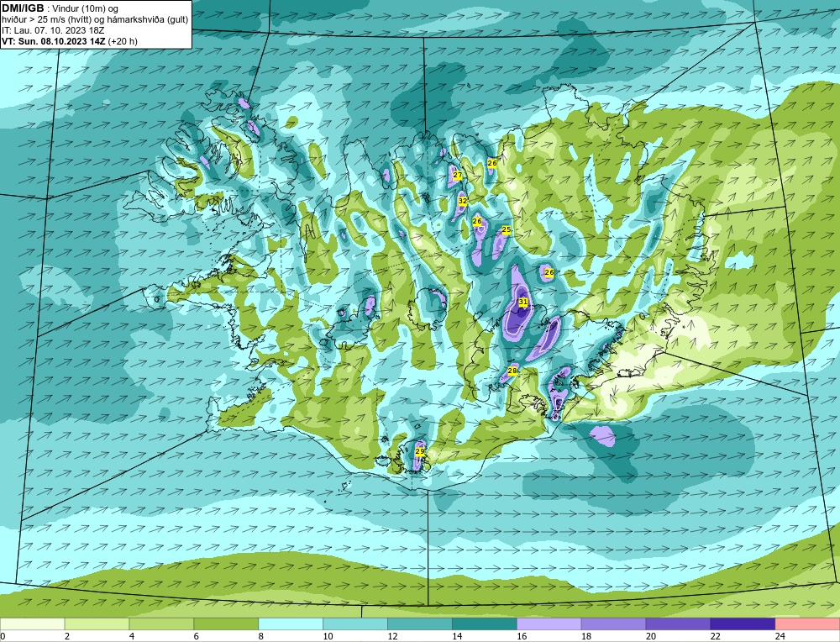Click the legend scale number 16
The height and width of the screenshot is (642, 840).
[522, 636]
